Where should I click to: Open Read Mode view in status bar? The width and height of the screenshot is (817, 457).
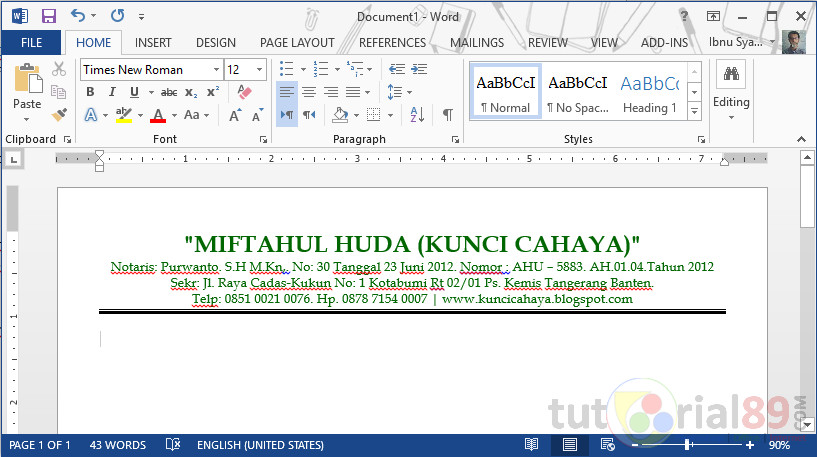tap(531, 444)
